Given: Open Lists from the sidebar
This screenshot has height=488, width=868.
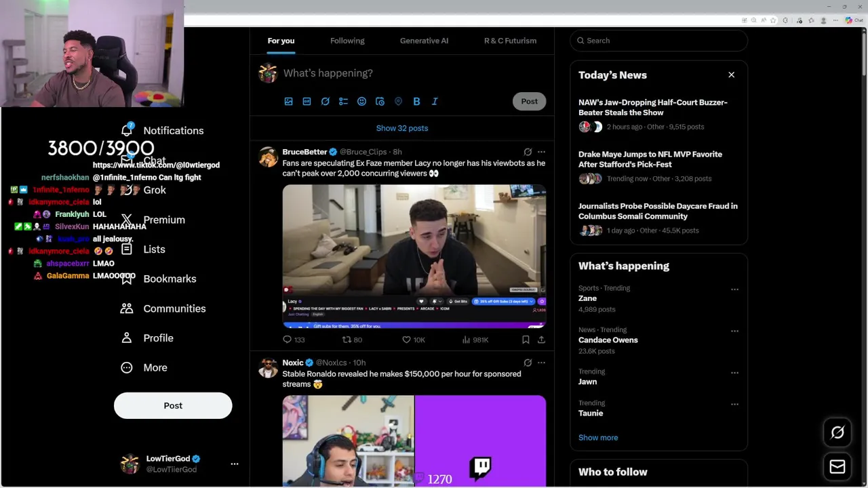Looking at the screenshot, I should click(143, 249).
